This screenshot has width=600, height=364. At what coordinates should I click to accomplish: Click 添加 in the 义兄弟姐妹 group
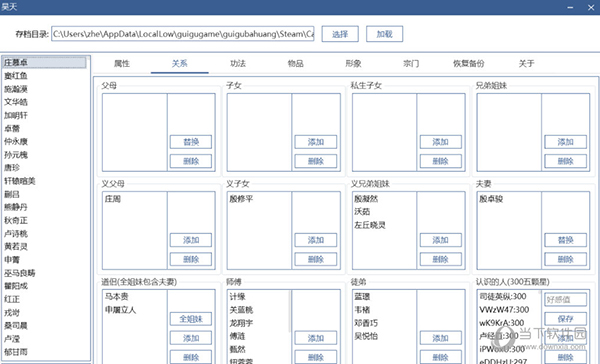pyautogui.click(x=440, y=240)
